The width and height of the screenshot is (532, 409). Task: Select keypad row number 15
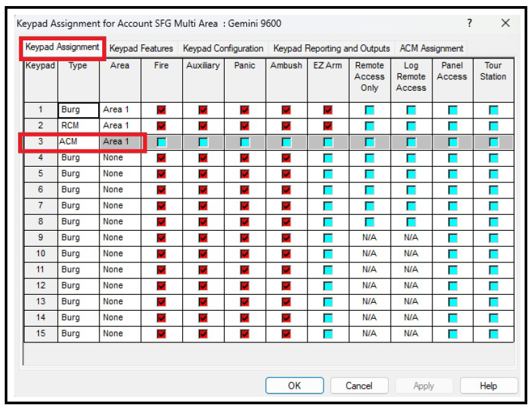point(41,334)
